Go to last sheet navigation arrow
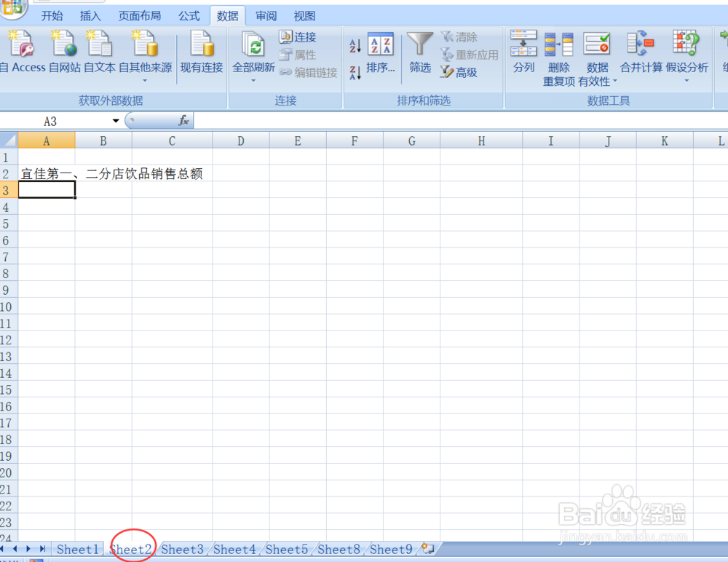Screen dimensions: 728x562 42,549
